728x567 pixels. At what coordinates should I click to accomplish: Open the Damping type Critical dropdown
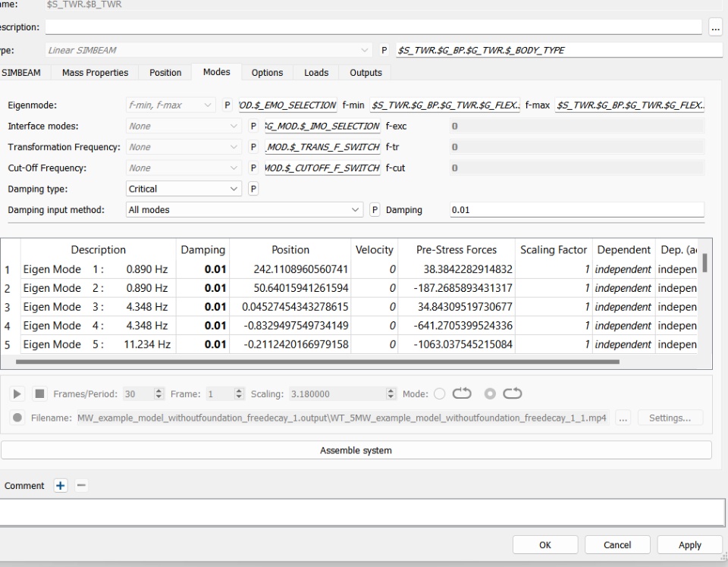tap(184, 189)
